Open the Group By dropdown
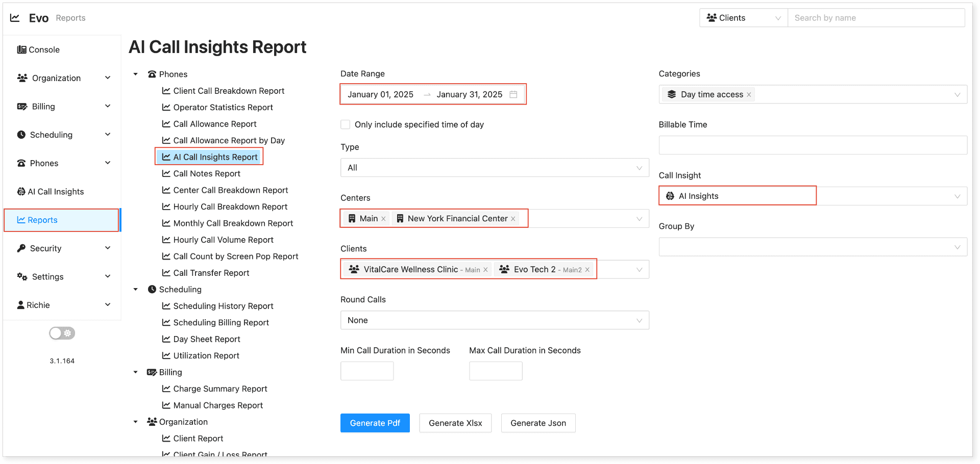Image resolution: width=980 pixels, height=464 pixels. (813, 247)
